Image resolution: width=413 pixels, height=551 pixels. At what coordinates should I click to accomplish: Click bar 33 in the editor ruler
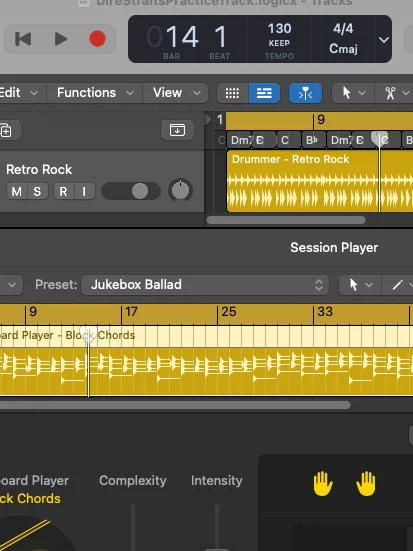pos(324,312)
